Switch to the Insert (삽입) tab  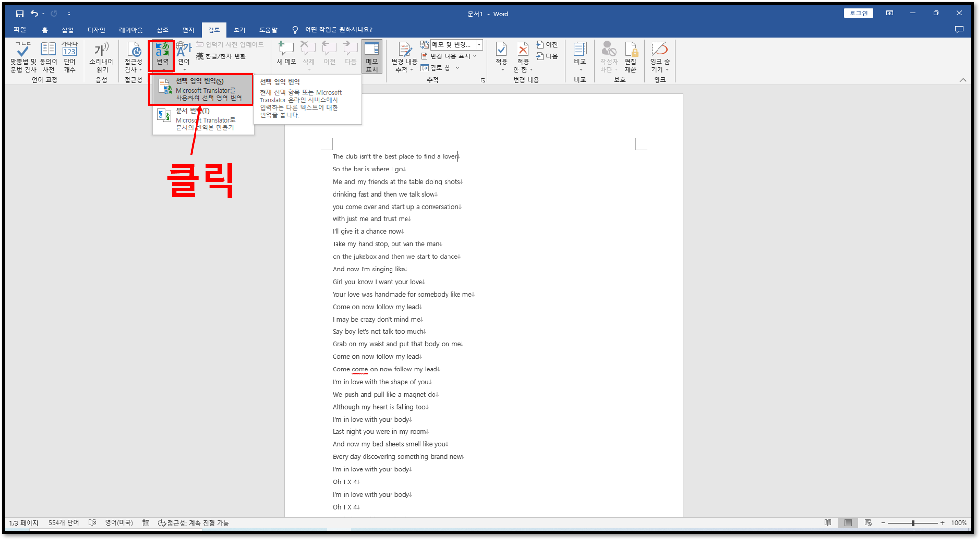pos(68,30)
